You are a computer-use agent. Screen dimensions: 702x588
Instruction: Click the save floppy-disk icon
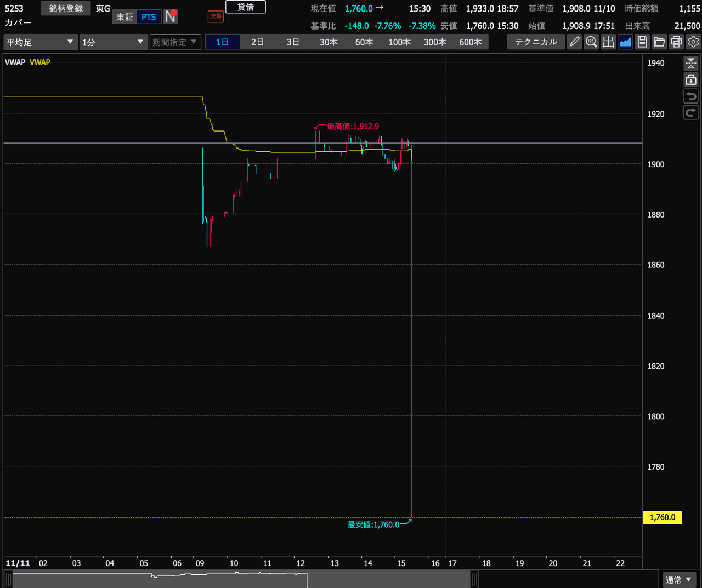click(642, 42)
